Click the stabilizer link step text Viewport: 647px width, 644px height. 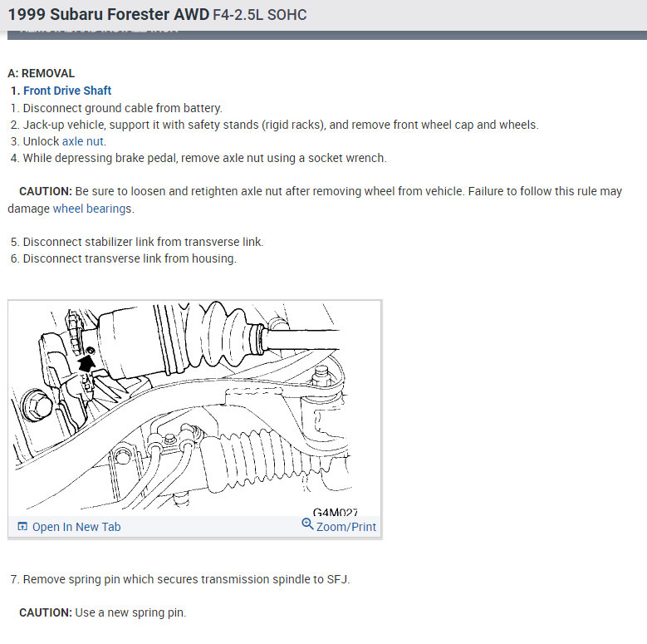tap(137, 242)
